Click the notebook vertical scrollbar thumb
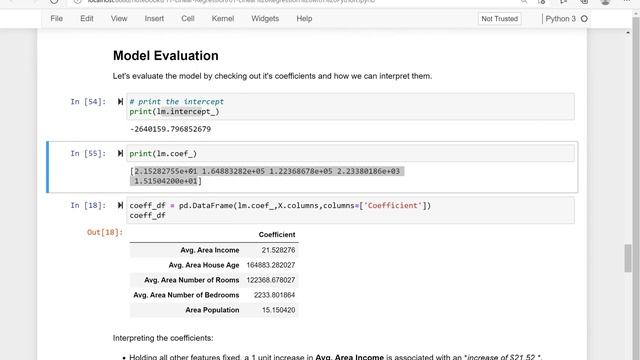Viewport: 640px width, 360px height. (x=628, y=258)
